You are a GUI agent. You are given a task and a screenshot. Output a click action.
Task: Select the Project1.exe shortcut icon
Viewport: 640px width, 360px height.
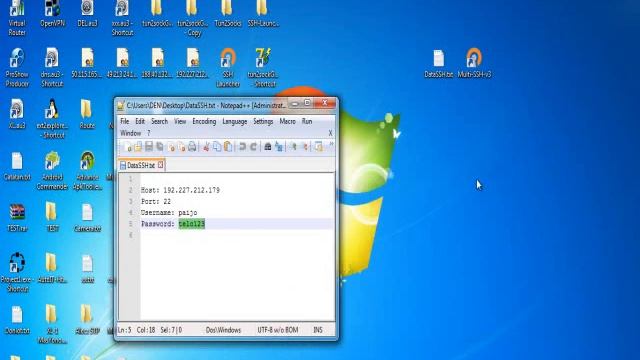[x=17, y=272]
